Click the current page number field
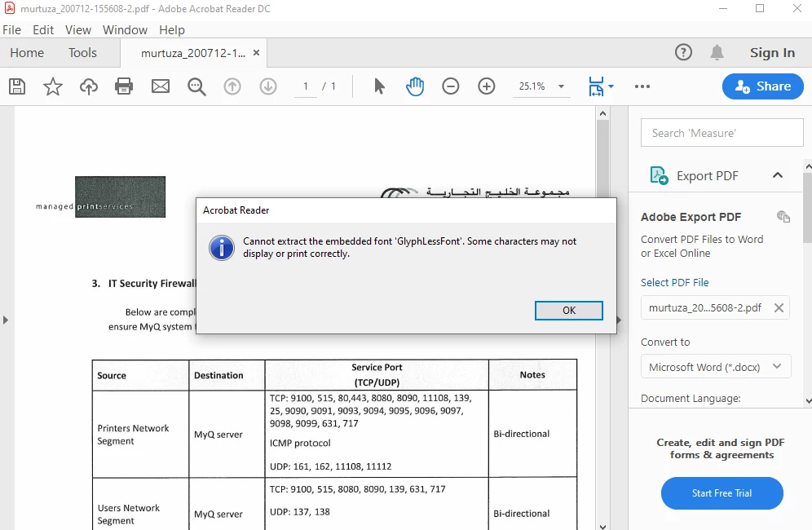 pos(306,86)
